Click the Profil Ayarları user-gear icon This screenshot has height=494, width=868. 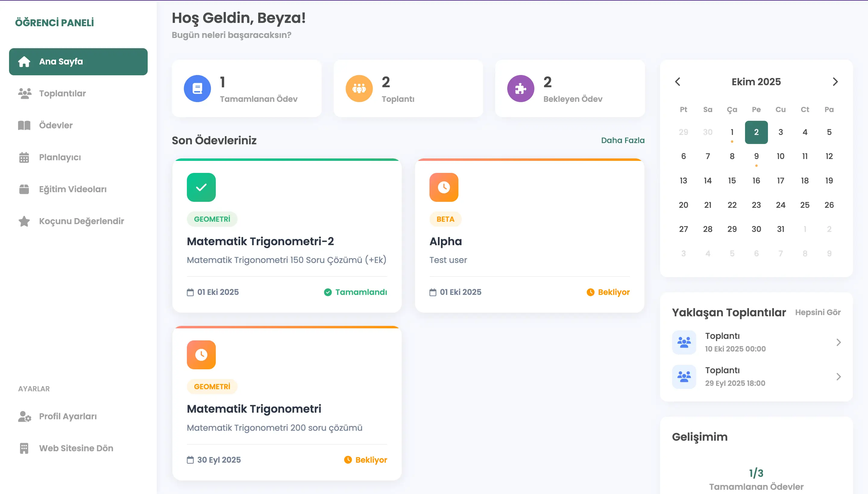[x=24, y=416]
